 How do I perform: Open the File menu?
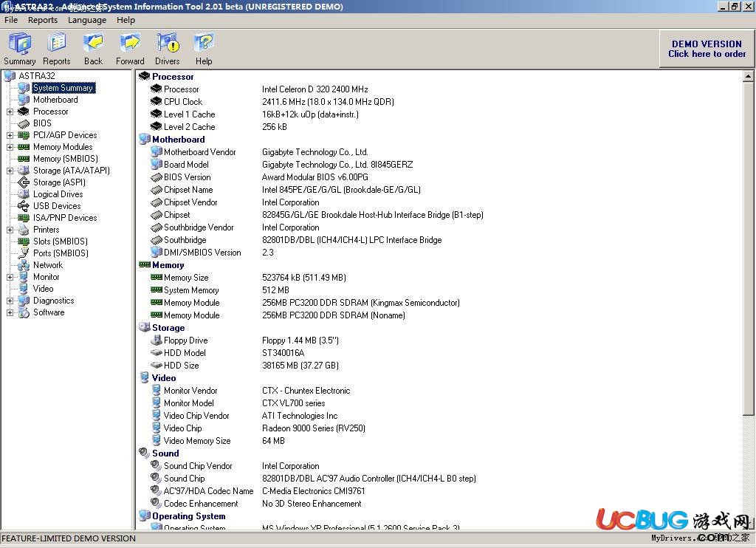tap(11, 20)
